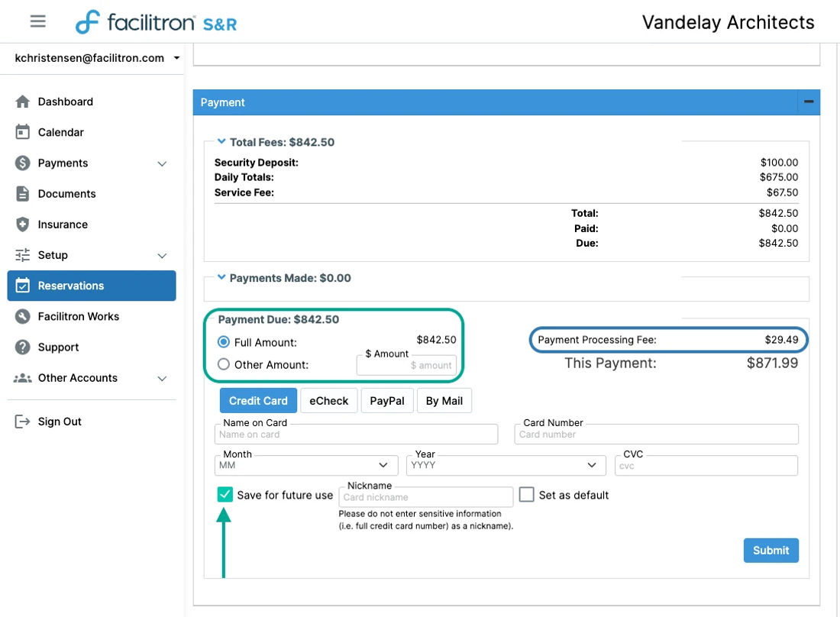Click the Card Number input field
Screen dimensions: 840x617
[x=656, y=434]
